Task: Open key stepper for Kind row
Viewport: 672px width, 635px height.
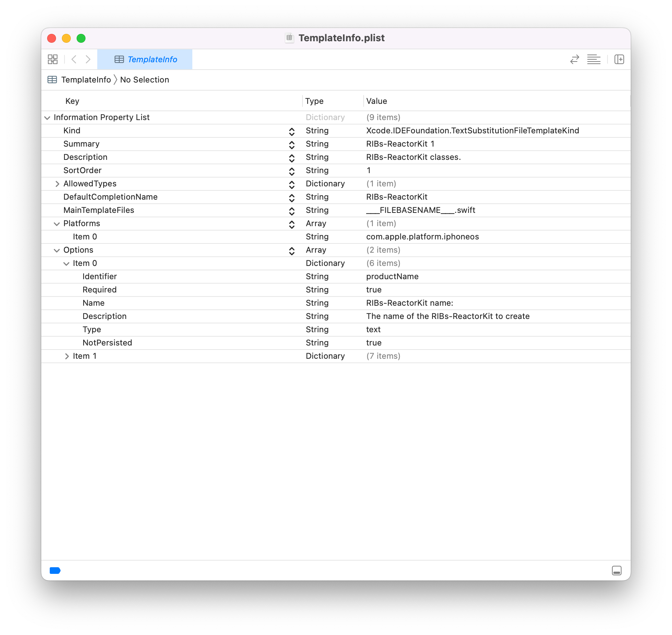Action: pos(292,131)
